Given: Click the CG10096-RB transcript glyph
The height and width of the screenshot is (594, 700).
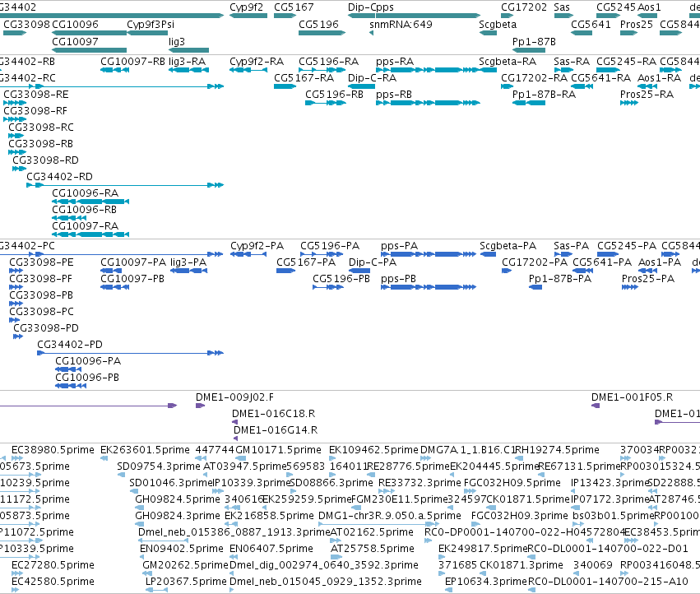Looking at the screenshot, I should click(x=69, y=218).
